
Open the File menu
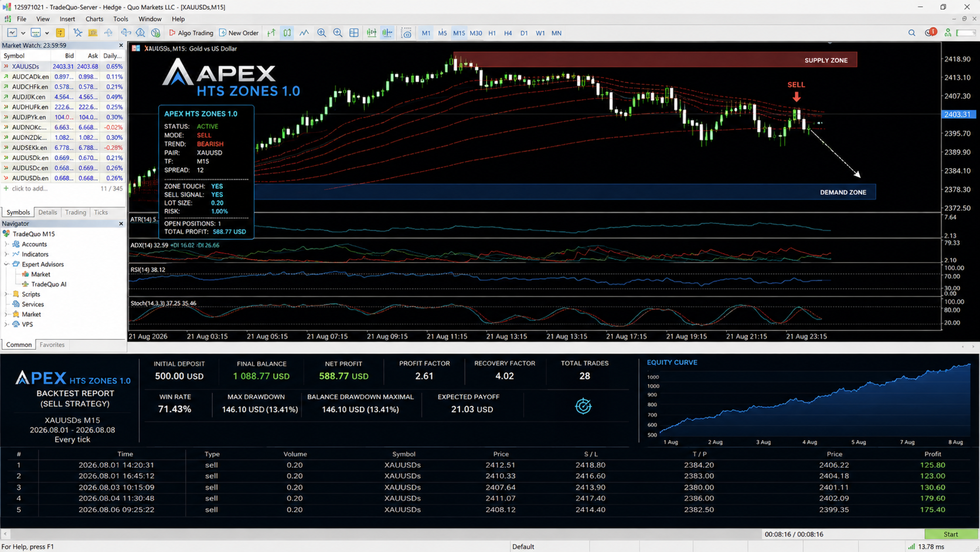pyautogui.click(x=21, y=19)
